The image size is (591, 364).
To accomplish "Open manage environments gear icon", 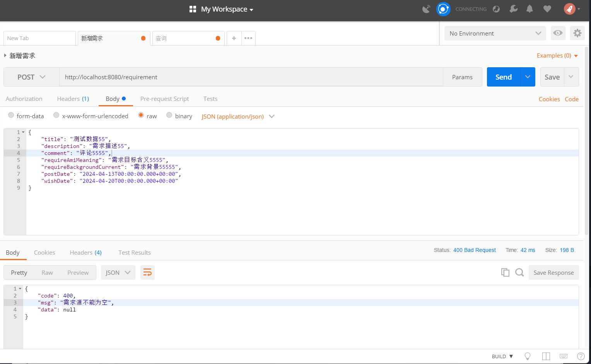I will pos(577,33).
